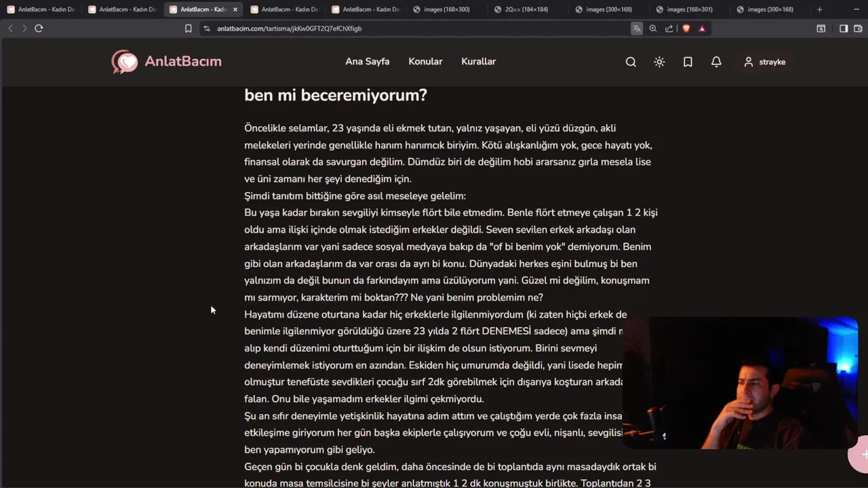Click the line starting 'falan. Onu bile yaşamadım'
Viewport: 868px width, 488px height.
click(364, 399)
